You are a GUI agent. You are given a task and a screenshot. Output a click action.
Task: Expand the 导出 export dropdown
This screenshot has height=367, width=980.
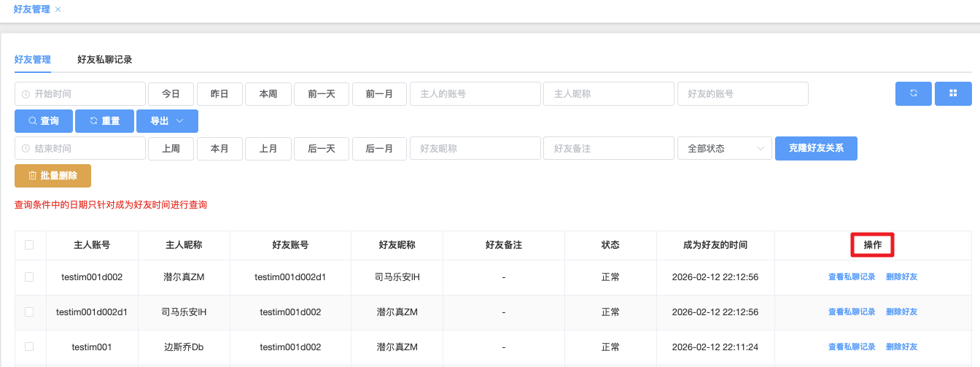click(x=167, y=121)
